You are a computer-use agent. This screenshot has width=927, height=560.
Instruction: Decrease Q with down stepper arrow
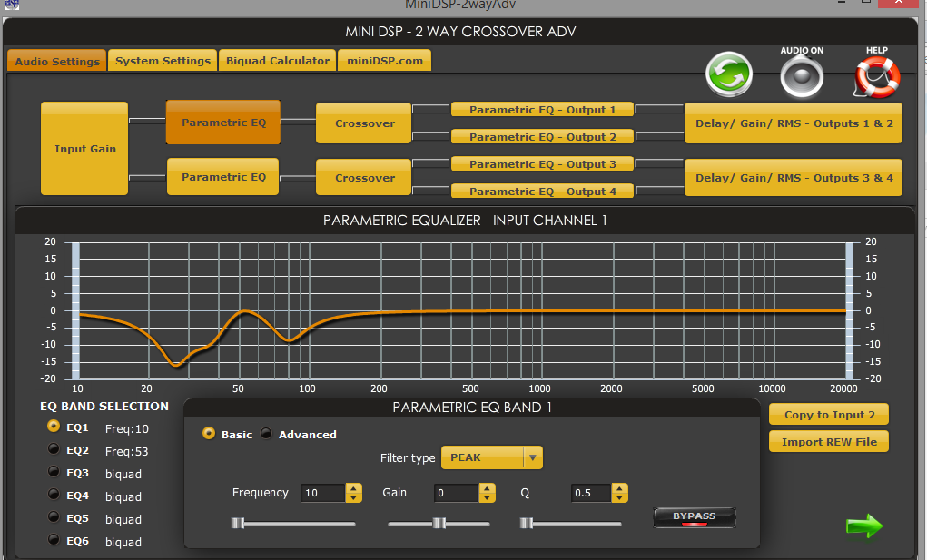[x=619, y=498]
